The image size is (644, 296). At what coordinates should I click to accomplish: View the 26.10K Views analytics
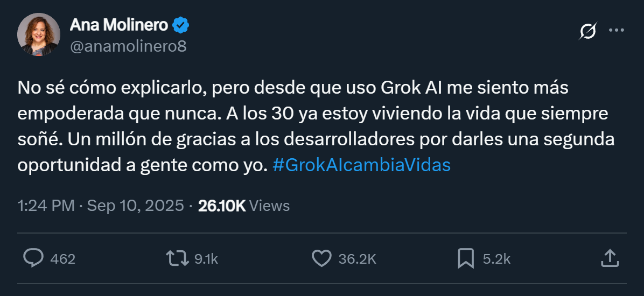pos(244,206)
